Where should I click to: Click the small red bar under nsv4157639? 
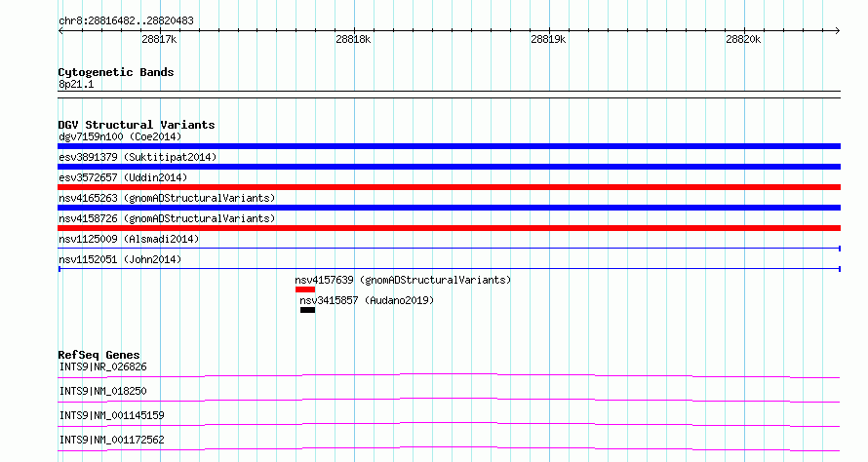[305, 289]
